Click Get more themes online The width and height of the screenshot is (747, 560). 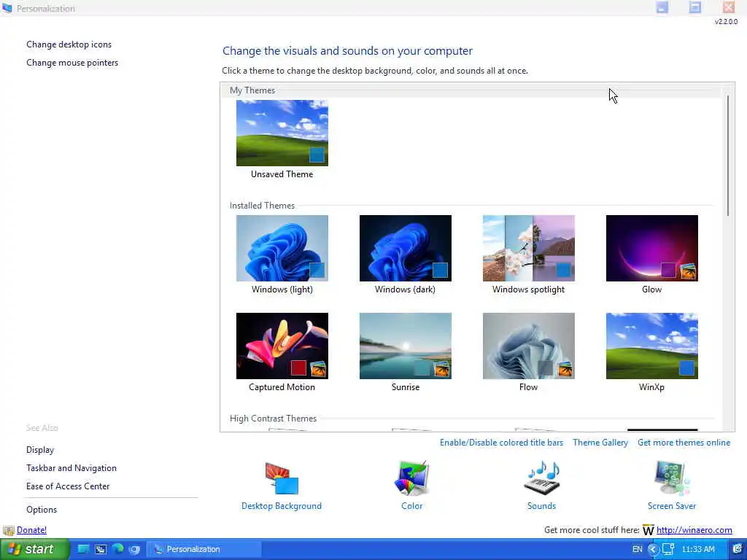(x=684, y=443)
